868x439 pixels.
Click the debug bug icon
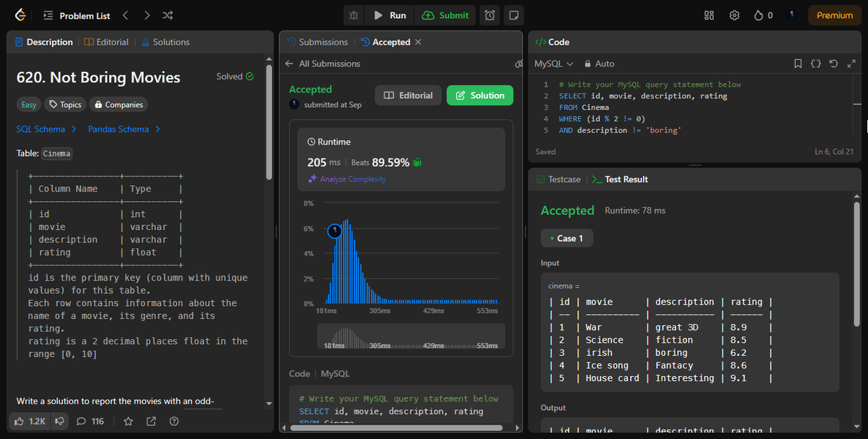[x=354, y=15]
